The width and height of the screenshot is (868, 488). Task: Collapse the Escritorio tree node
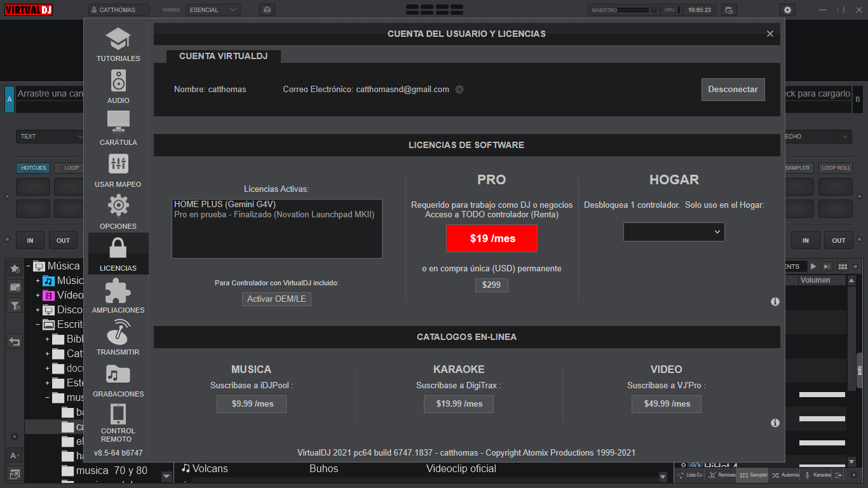pyautogui.click(x=37, y=325)
